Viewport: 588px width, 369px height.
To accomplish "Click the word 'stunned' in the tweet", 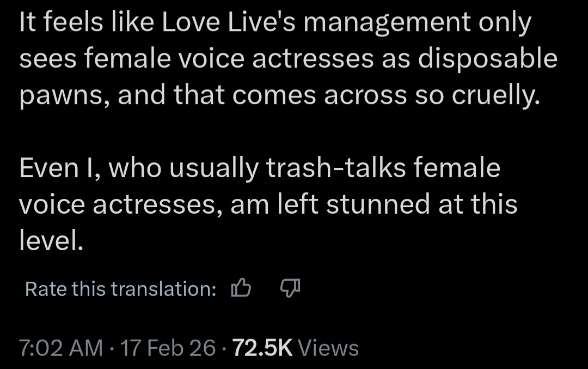I will coord(371,204).
